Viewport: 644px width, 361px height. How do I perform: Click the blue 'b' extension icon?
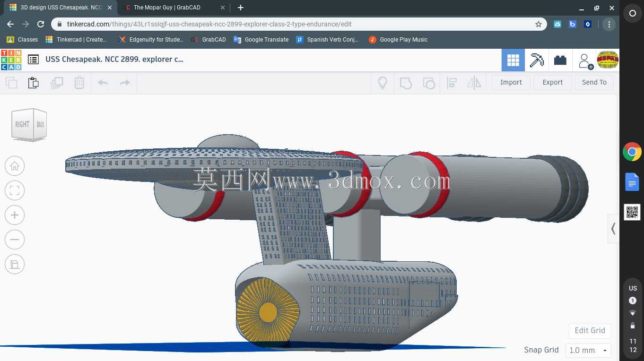[573, 24]
